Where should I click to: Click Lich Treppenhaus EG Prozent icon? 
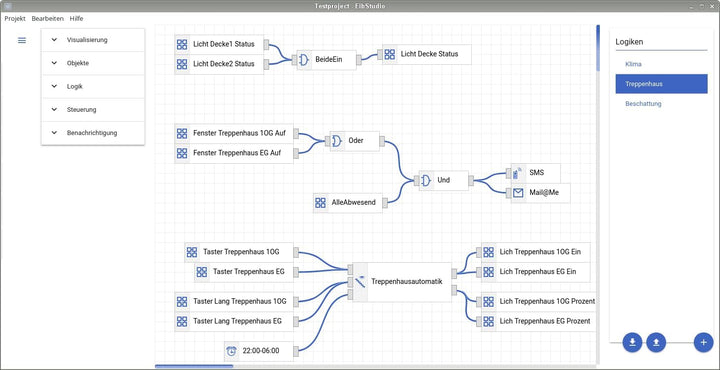[489, 321]
